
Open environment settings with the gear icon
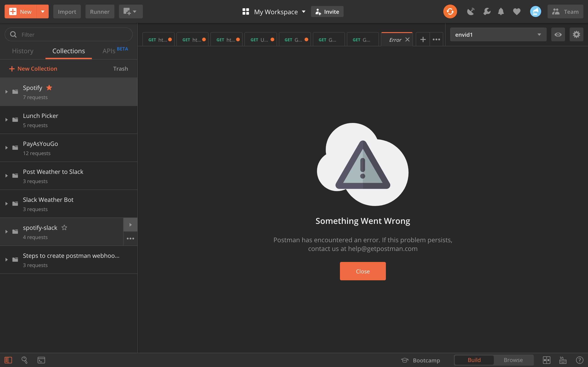pos(576,34)
